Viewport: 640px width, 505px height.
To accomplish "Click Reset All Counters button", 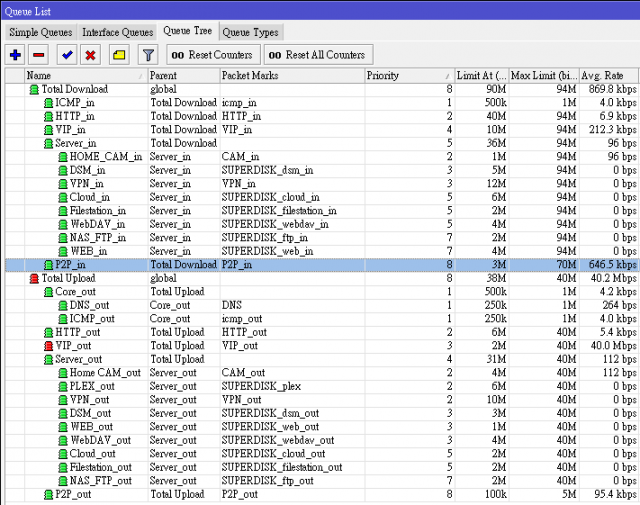I will (x=318, y=55).
